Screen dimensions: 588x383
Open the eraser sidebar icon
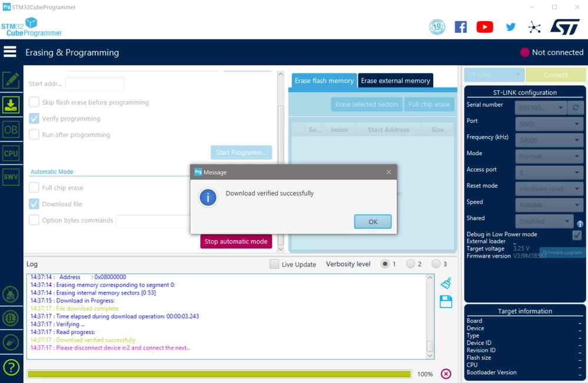[x=11, y=342]
